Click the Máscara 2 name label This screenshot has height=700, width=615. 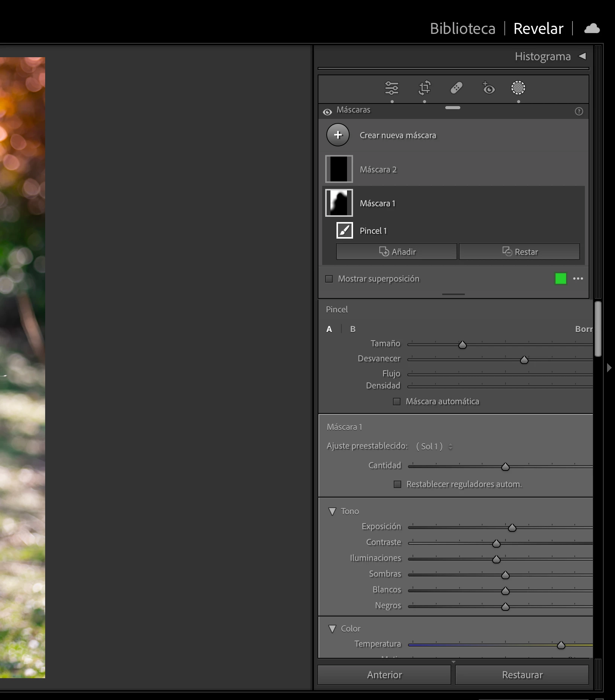point(378,169)
